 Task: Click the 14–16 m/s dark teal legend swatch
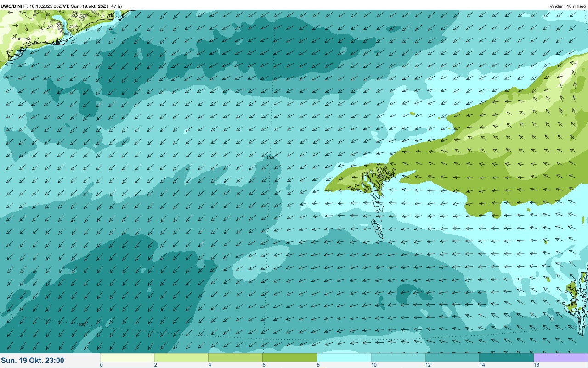[x=507, y=357]
